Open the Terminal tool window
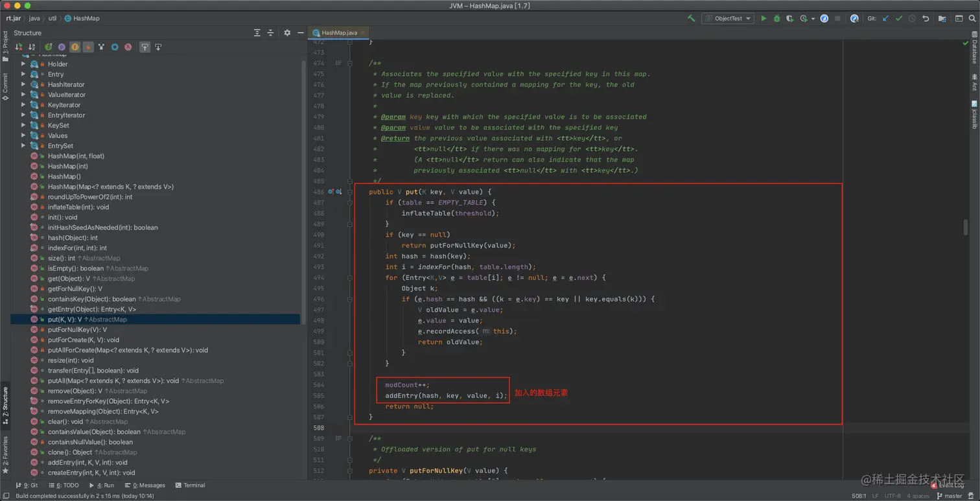The image size is (980, 501). coord(190,485)
